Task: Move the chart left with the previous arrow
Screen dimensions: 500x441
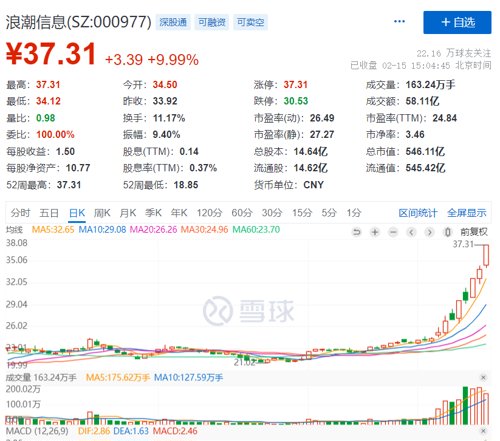Action: 412,232
